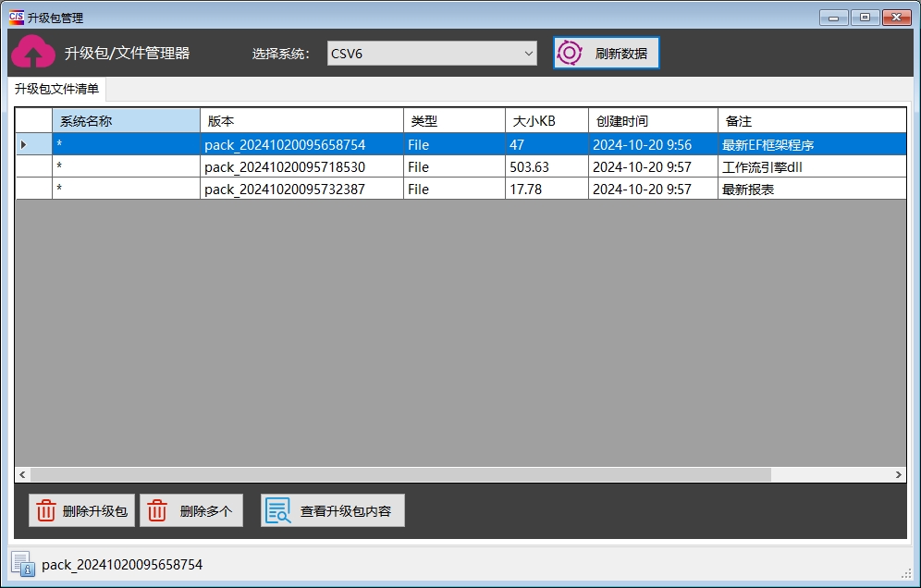Click the horizontal scrollbar left arrow
The height and width of the screenshot is (588, 921).
click(23, 474)
